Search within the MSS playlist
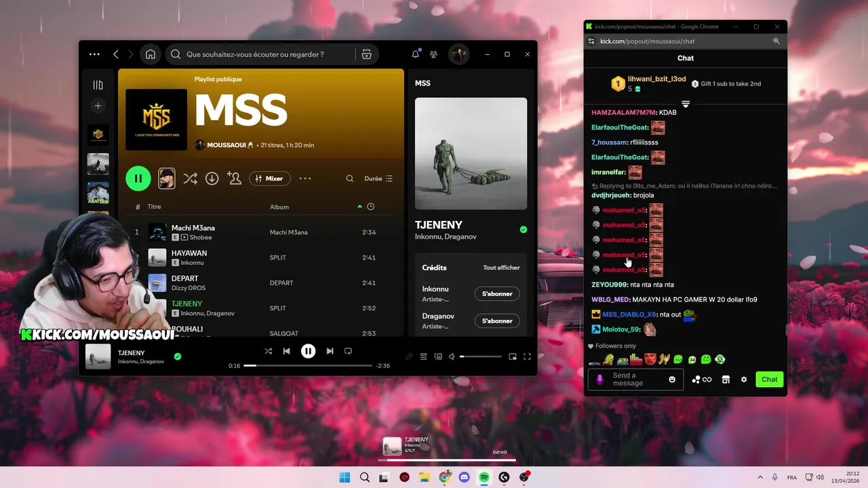The image size is (868, 488). tap(350, 179)
